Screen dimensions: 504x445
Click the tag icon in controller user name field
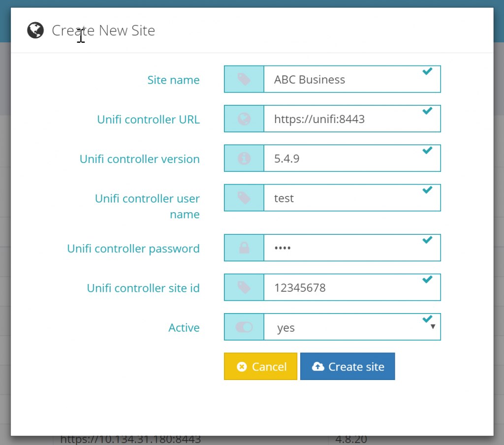pos(244,198)
